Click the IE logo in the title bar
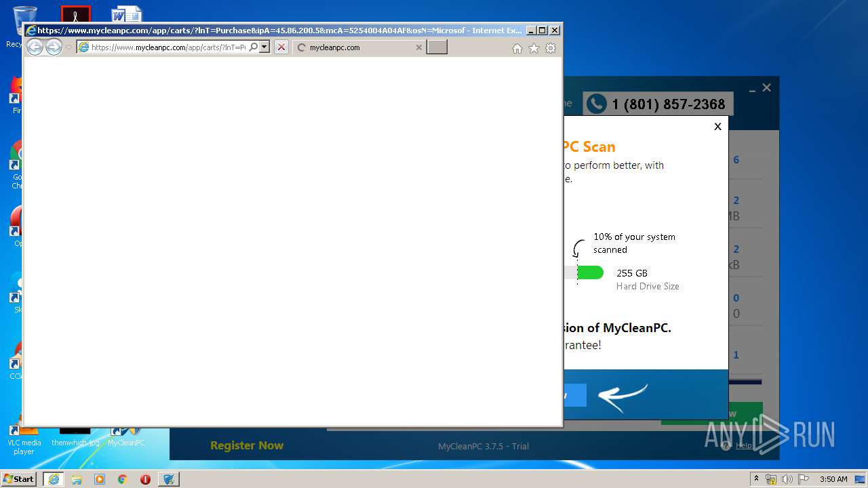This screenshot has height=488, width=868. coord(31,30)
